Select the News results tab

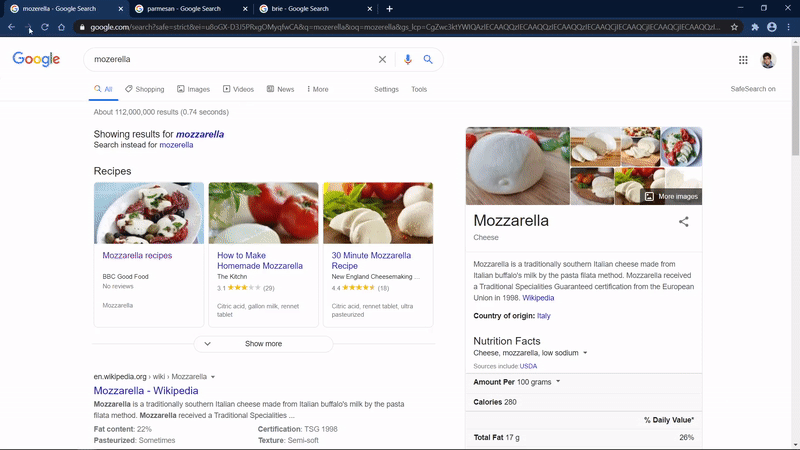pos(280,89)
